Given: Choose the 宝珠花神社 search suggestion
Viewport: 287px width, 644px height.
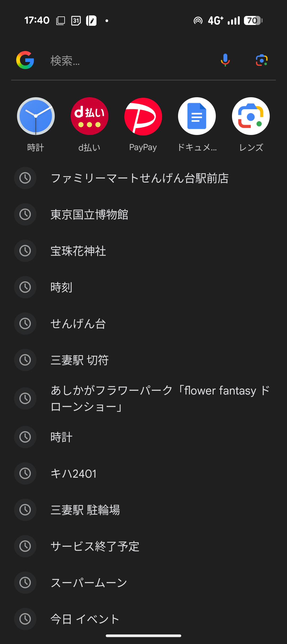Looking at the screenshot, I should [x=78, y=251].
